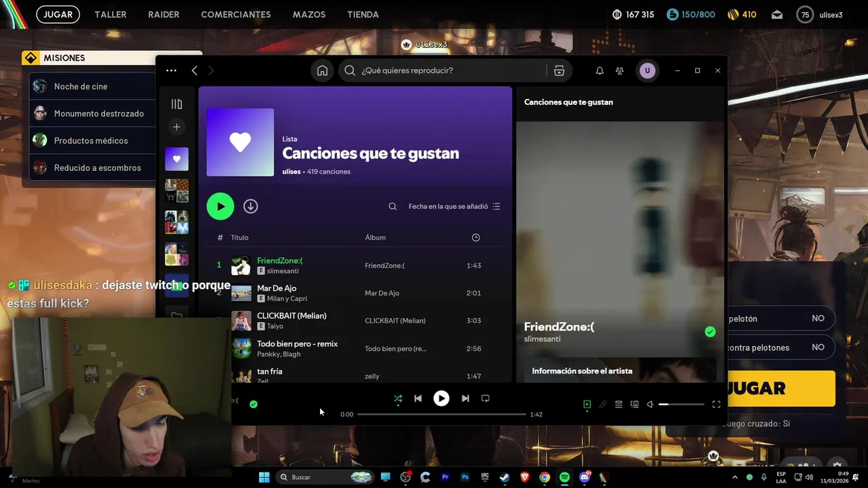This screenshot has width=868, height=488.
Task: Open Photoshop from the taskbar
Action: coord(465,477)
